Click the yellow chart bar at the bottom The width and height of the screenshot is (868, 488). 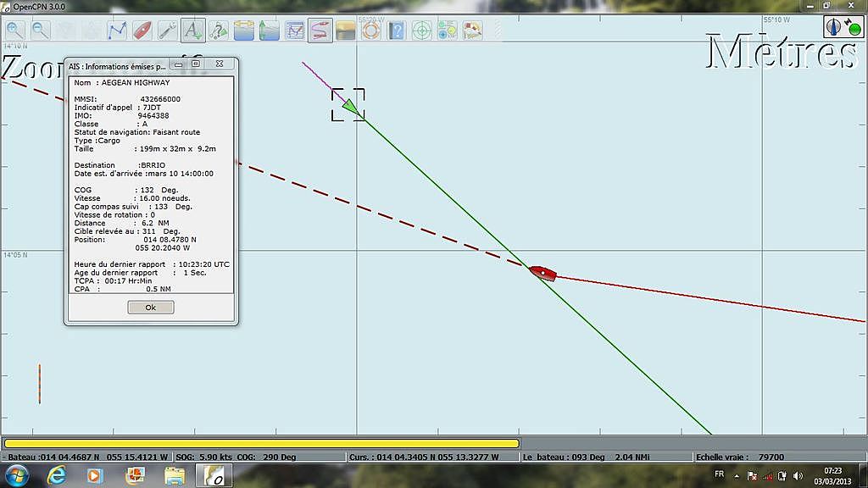(261, 443)
